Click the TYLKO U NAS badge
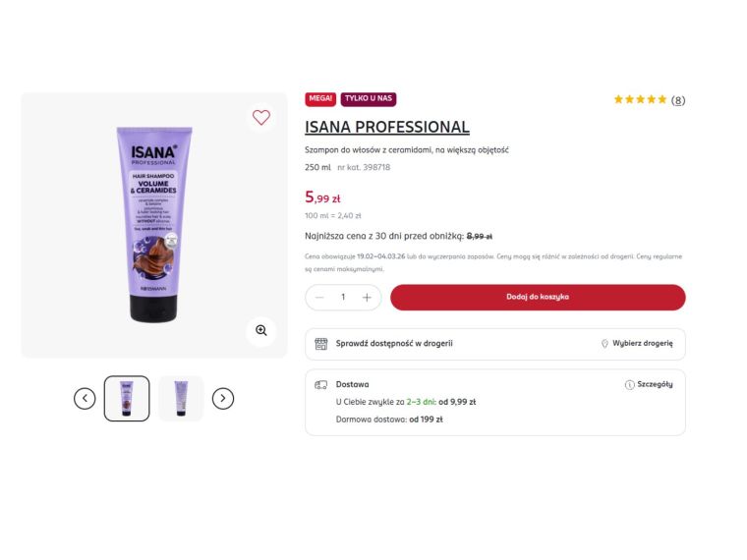Screen dimensions: 747x560 tap(369, 98)
